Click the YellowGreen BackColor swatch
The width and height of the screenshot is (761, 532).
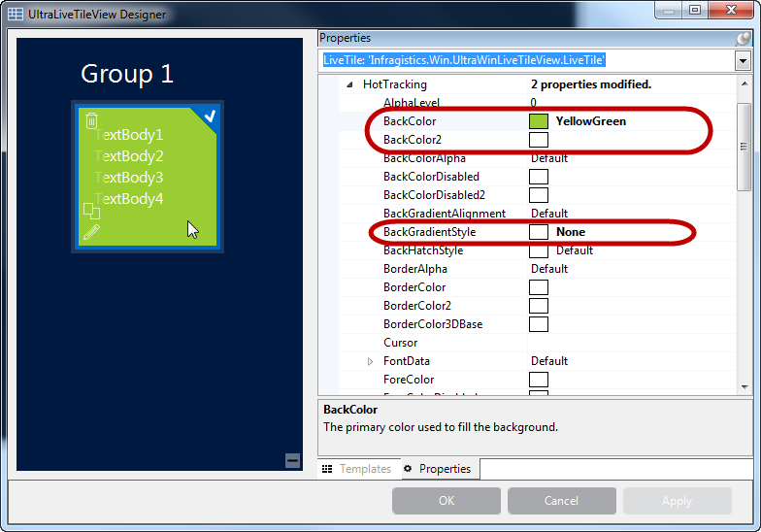[538, 121]
